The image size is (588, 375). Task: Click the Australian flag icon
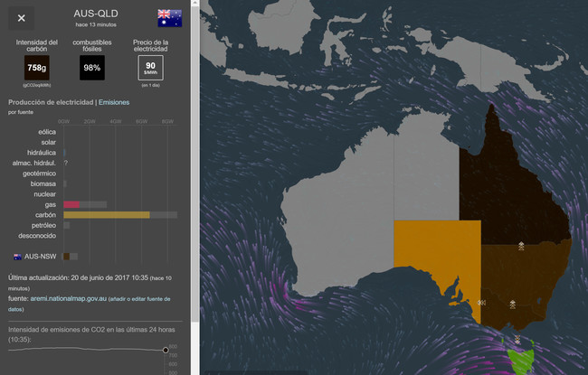click(169, 17)
